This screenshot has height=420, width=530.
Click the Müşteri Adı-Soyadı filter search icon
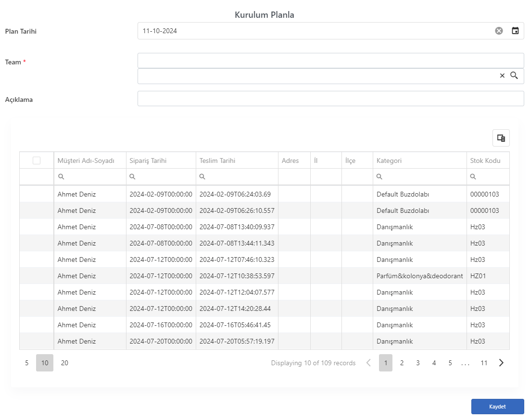click(61, 176)
